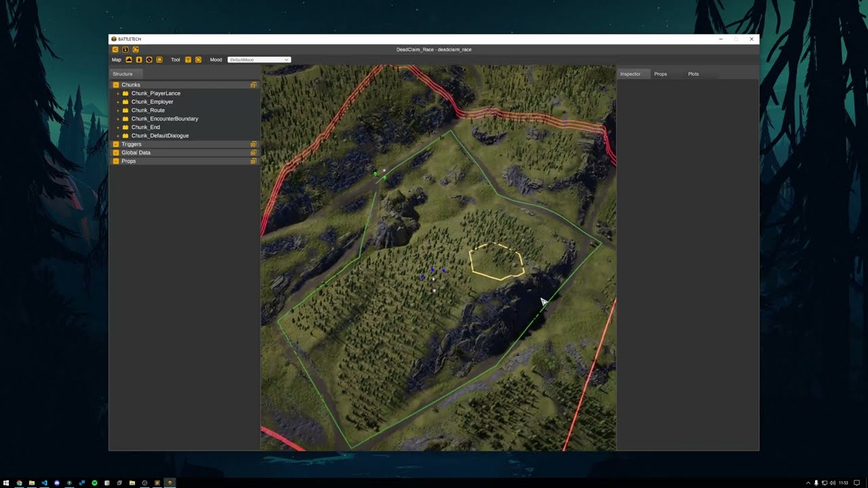This screenshot has height=488, width=868.
Task: Switch to the Plots tab
Action: click(693, 74)
